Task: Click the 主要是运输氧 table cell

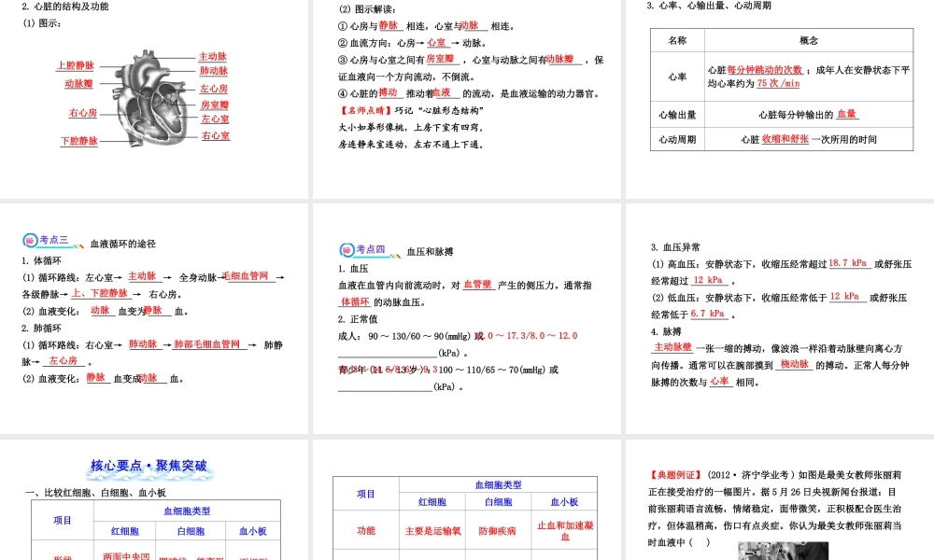Action: click(432, 530)
